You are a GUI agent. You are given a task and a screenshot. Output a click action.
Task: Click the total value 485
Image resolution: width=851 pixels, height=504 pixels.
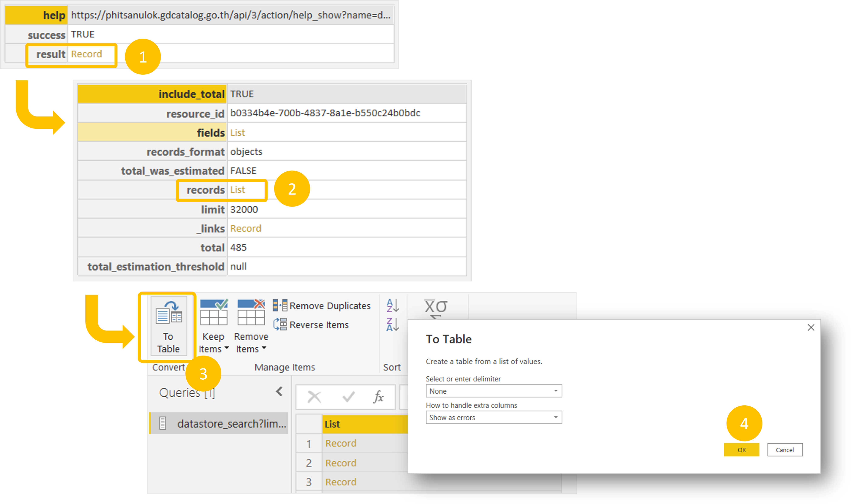point(238,248)
